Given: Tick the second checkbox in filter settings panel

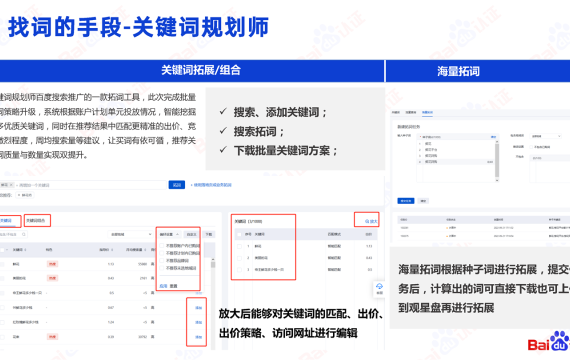Looking at the screenshot, I should [162, 253].
